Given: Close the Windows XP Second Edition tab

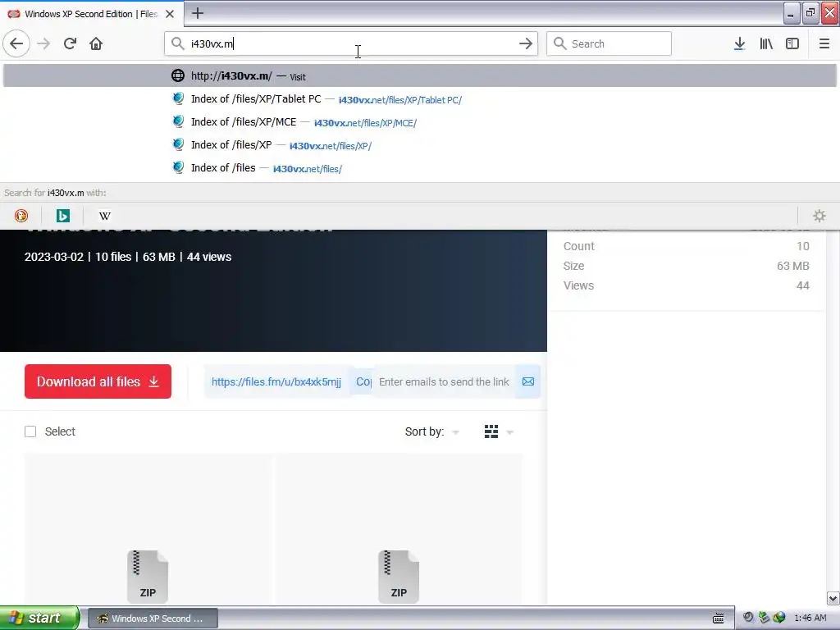Looking at the screenshot, I should click(x=170, y=14).
